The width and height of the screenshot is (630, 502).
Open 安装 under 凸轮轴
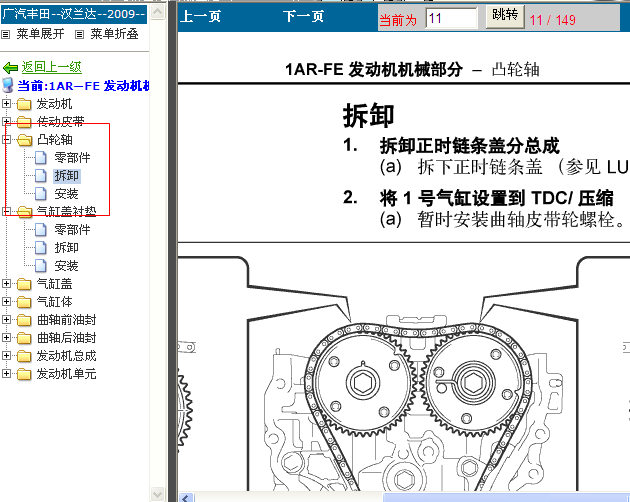(66, 194)
